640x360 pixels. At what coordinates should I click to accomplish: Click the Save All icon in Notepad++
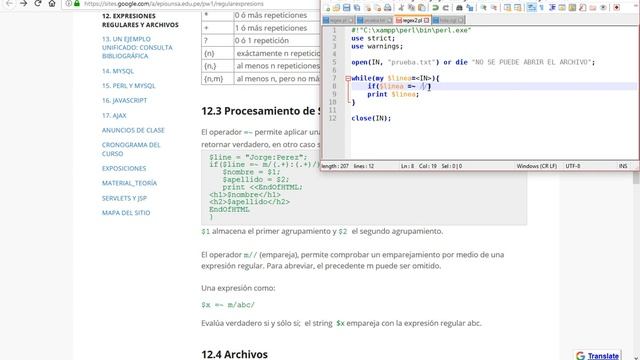(x=357, y=8)
